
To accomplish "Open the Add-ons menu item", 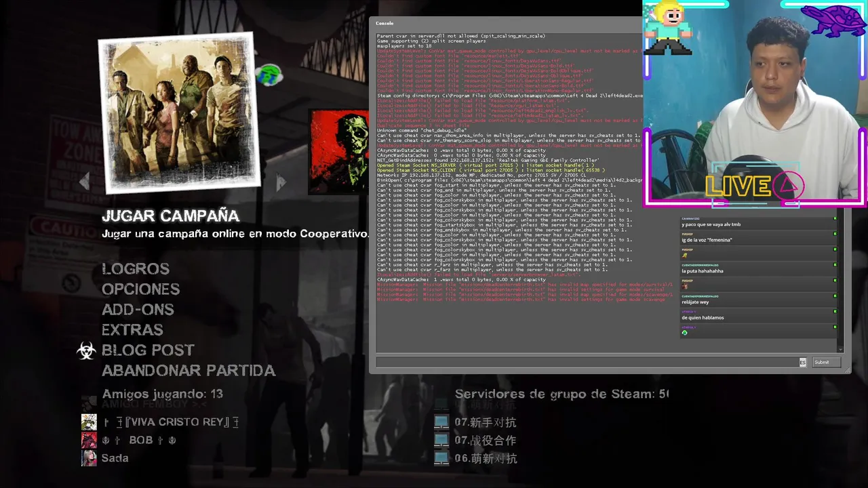I will click(138, 310).
